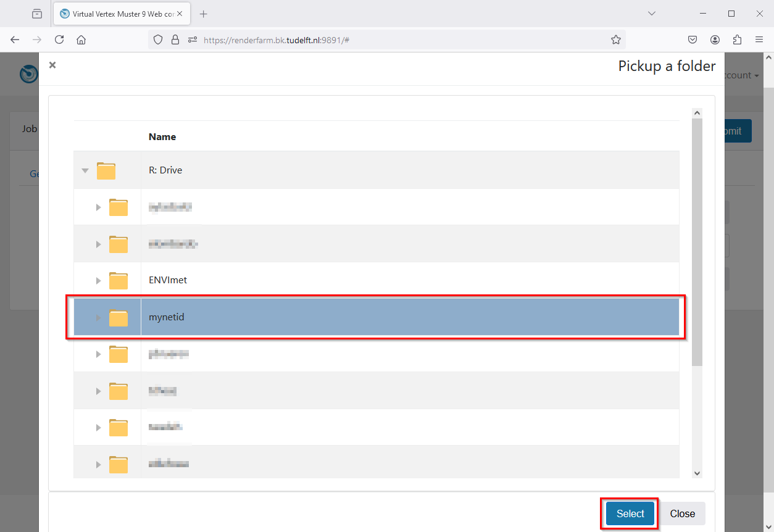The height and width of the screenshot is (532, 774).
Task: Go to the browser home page
Action: pyautogui.click(x=81, y=40)
